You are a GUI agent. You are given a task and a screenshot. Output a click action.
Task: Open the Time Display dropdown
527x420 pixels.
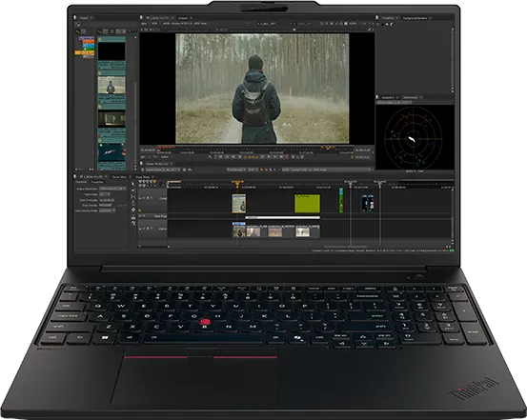(107, 206)
